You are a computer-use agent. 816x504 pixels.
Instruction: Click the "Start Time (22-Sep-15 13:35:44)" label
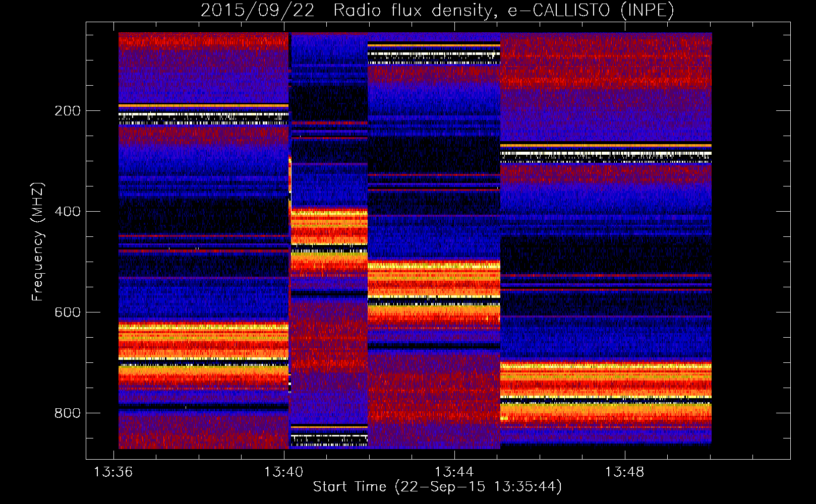point(437,487)
